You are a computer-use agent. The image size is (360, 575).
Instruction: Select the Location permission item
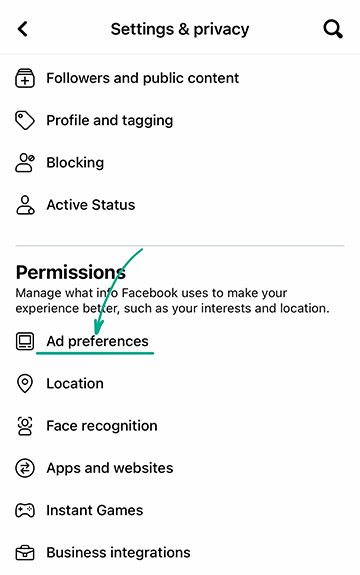click(x=180, y=384)
